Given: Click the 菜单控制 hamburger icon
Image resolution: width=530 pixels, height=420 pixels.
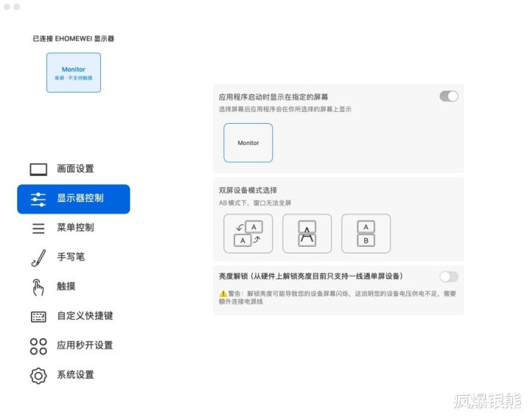Looking at the screenshot, I should click(x=38, y=228).
